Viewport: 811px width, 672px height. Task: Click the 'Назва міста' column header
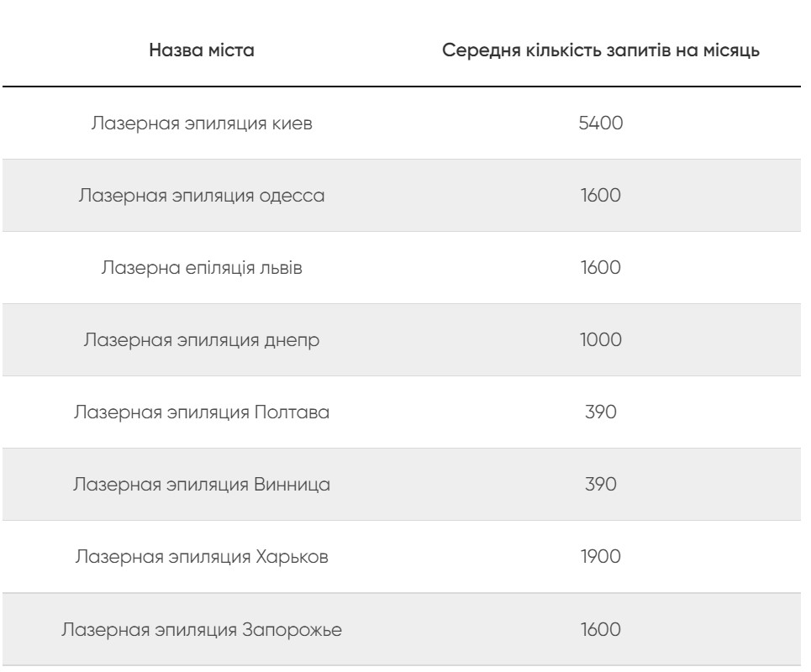pos(202,50)
